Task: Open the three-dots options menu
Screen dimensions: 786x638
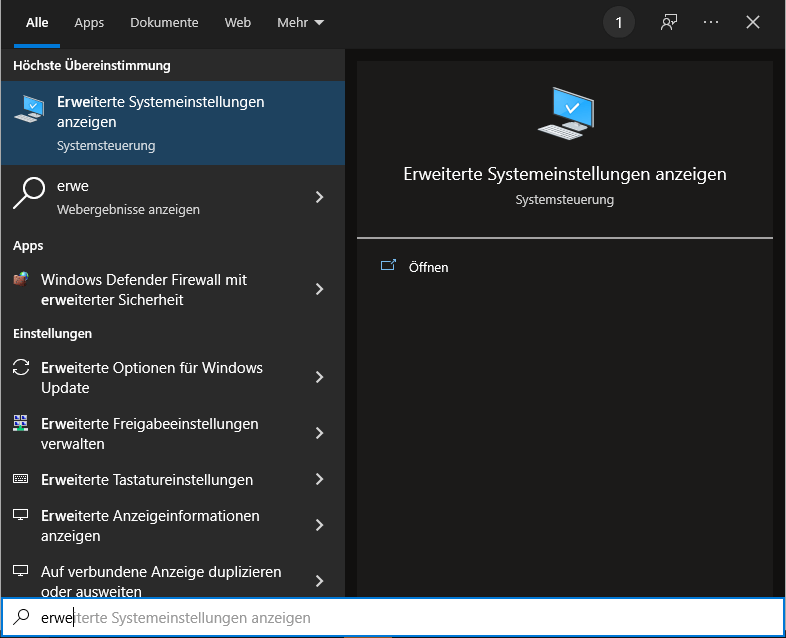Action: click(x=711, y=23)
